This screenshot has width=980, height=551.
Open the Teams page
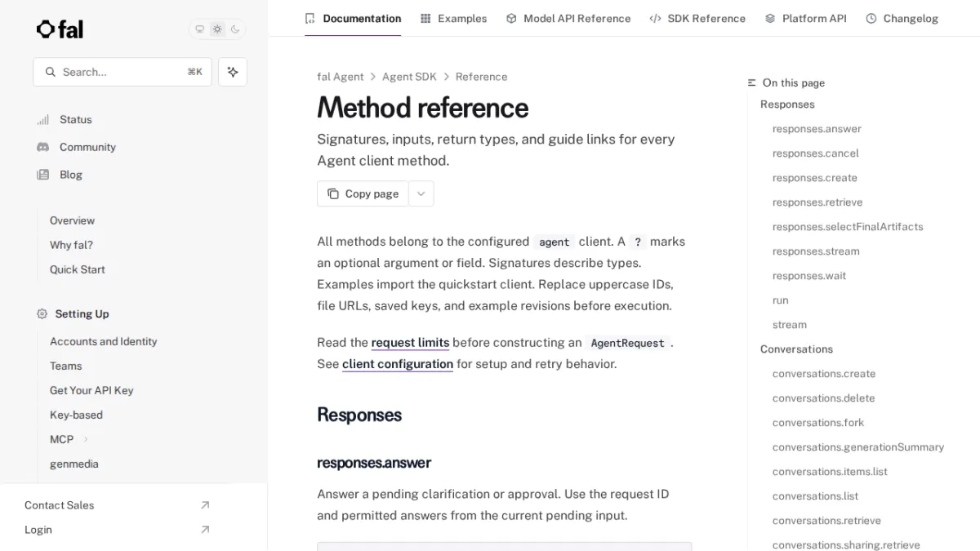point(66,366)
